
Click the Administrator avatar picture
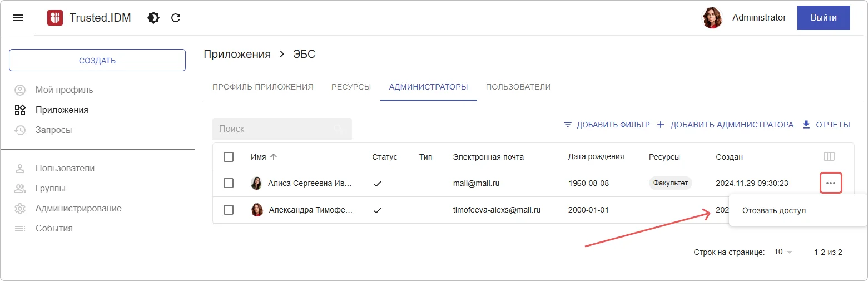point(712,18)
